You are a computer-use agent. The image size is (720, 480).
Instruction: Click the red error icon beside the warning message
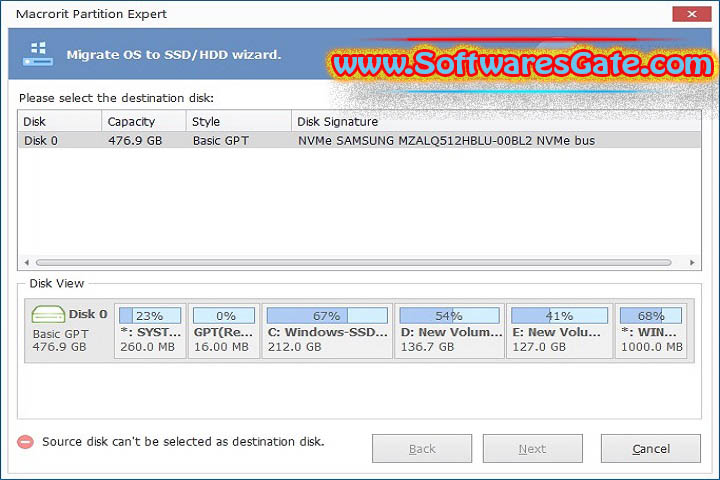coord(25,442)
